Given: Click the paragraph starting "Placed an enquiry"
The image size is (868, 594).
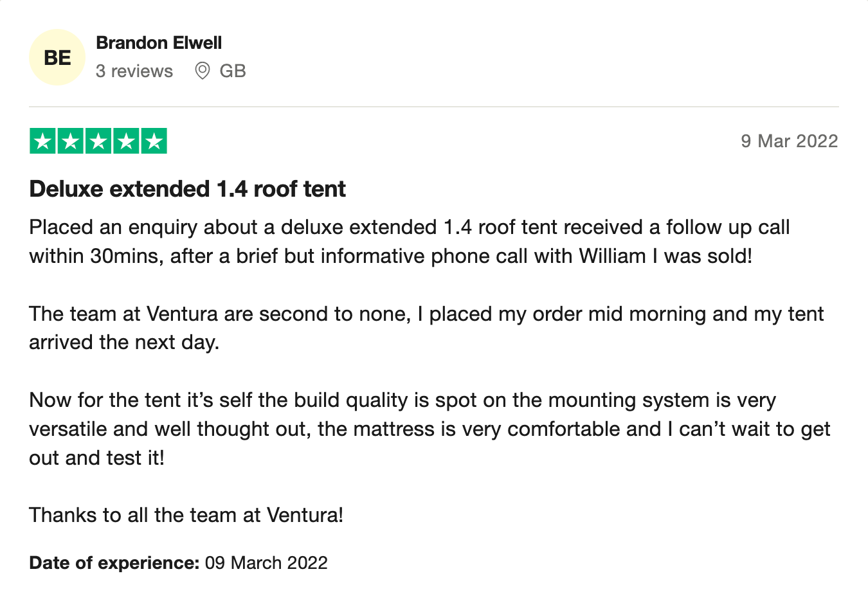Looking at the screenshot, I should (x=409, y=242).
